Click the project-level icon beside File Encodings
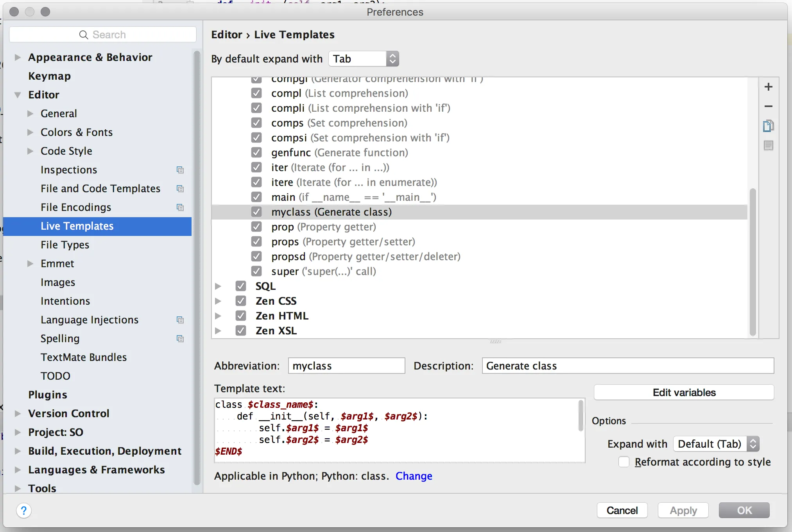Image resolution: width=792 pixels, height=532 pixels. click(x=180, y=207)
